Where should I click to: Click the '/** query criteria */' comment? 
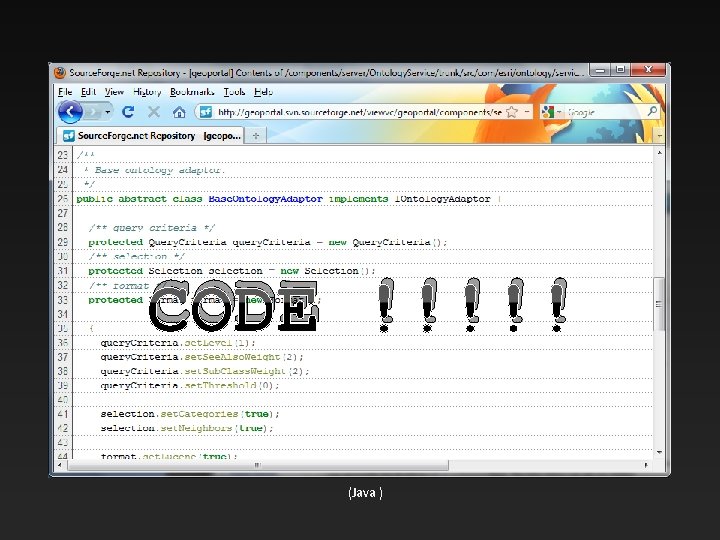(x=152, y=227)
